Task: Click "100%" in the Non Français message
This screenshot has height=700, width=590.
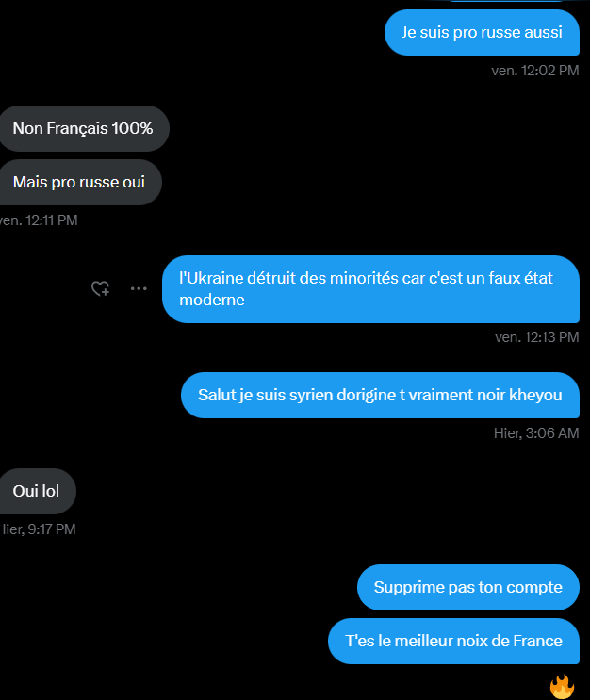Action: [x=133, y=128]
